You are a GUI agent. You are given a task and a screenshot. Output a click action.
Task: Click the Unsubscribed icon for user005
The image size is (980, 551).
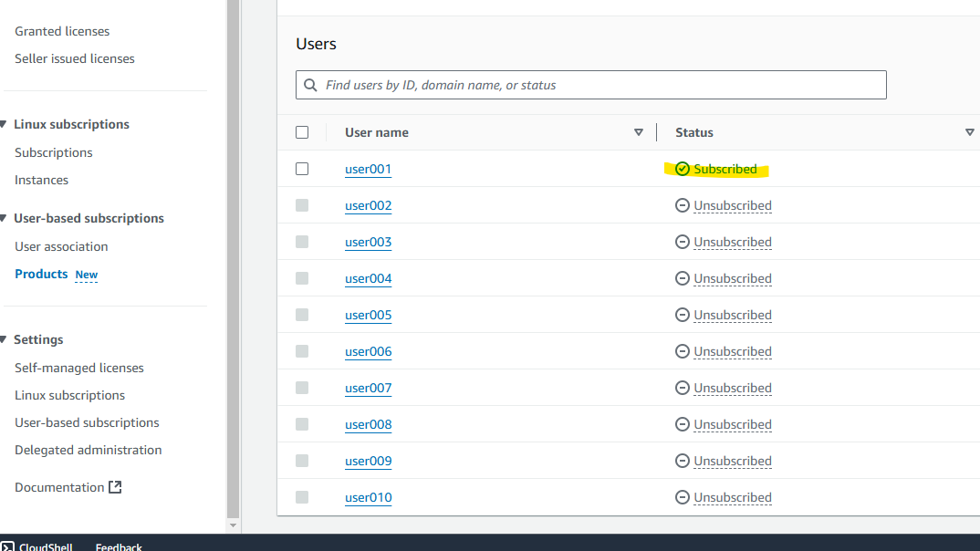click(682, 315)
